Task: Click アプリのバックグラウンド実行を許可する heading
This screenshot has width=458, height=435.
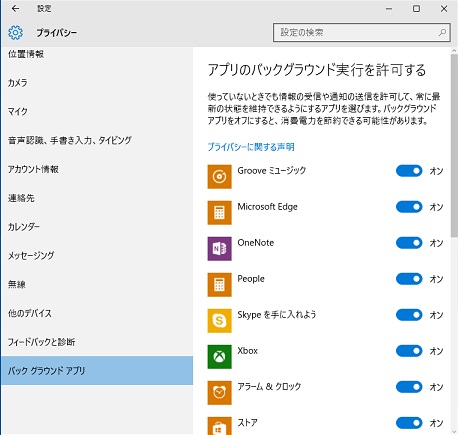Action: 317,70
